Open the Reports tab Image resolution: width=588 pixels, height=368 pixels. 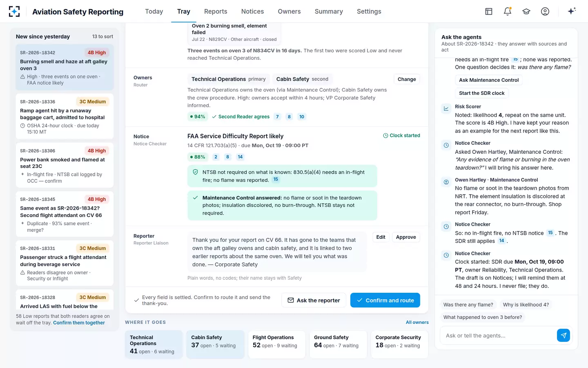[216, 11]
